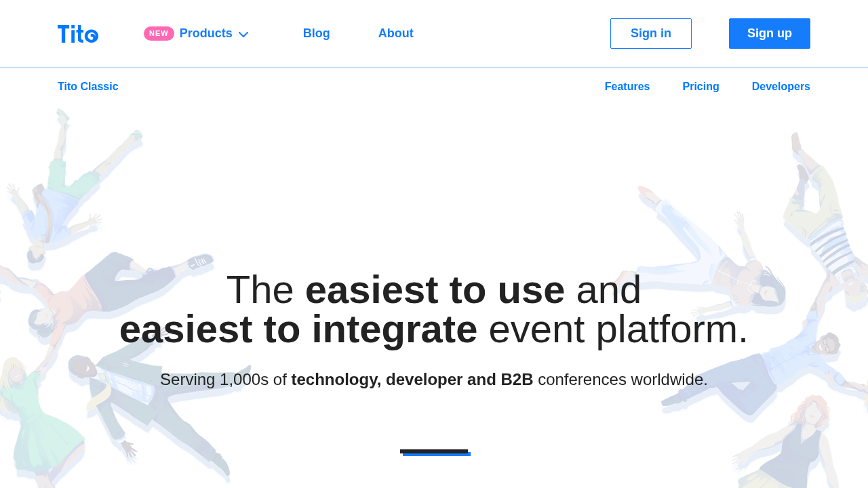Select the Tito Classic link

click(88, 87)
